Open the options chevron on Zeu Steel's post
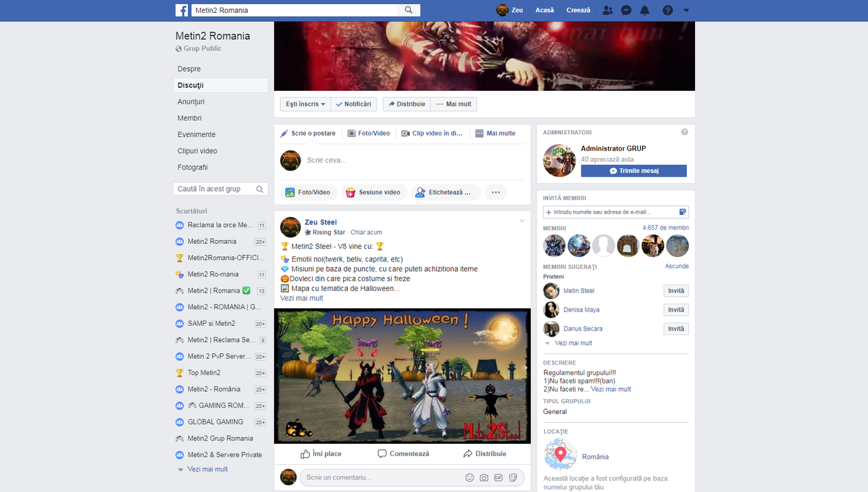 pos(521,220)
